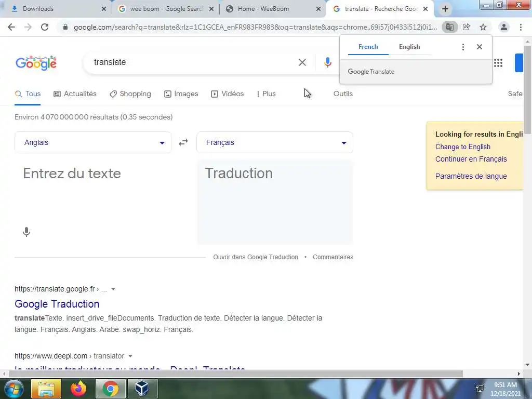Expand the Plus search options
This screenshot has height=399, width=532.
pyautogui.click(x=267, y=94)
